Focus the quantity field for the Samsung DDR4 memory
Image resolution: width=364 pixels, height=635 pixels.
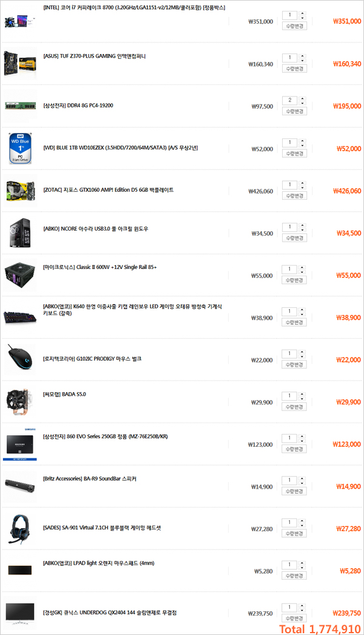(x=290, y=100)
